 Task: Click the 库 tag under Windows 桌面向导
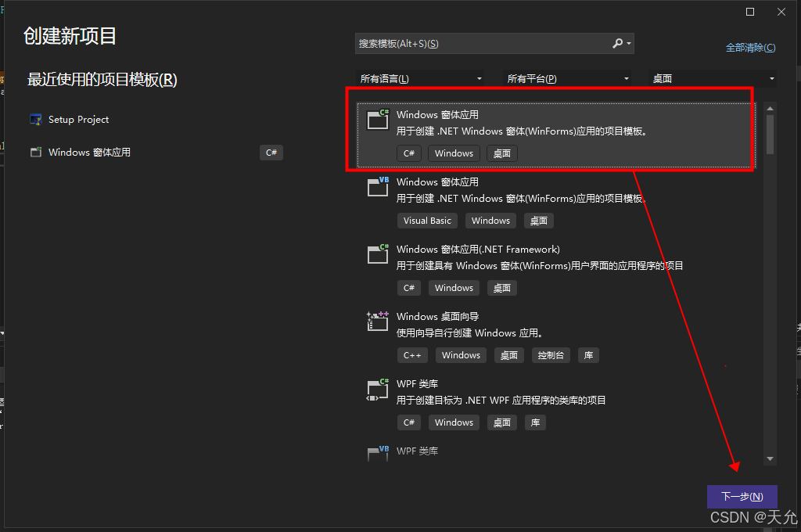(588, 355)
